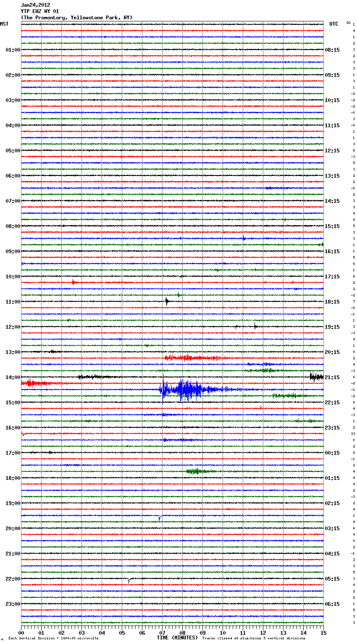Select the 08:00 MST hour label
Viewport: 357px width, 644px height.
pos(13,226)
